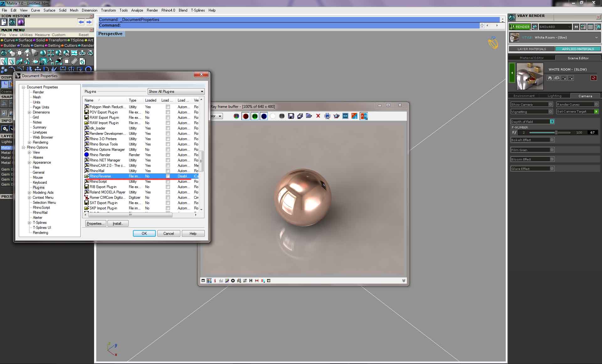Image resolution: width=602 pixels, height=364 pixels.
Task: Click the rewind double-arrow icon in VRay panel
Action: 576,27
